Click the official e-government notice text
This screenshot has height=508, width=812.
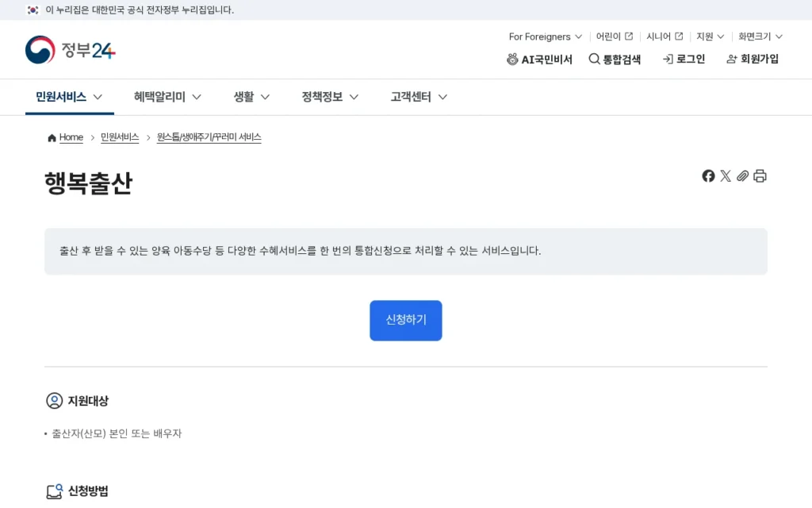coord(140,10)
